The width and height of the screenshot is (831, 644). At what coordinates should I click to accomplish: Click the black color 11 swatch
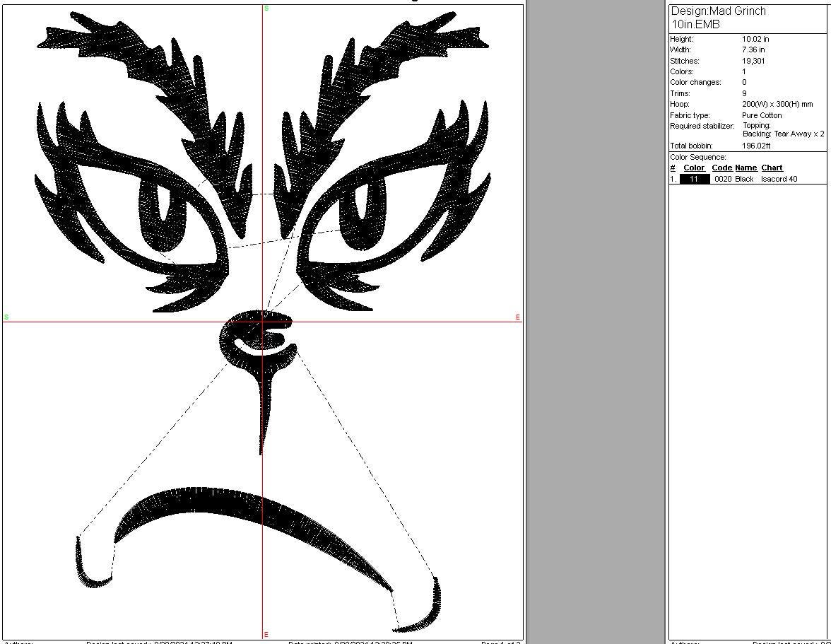[695, 179]
